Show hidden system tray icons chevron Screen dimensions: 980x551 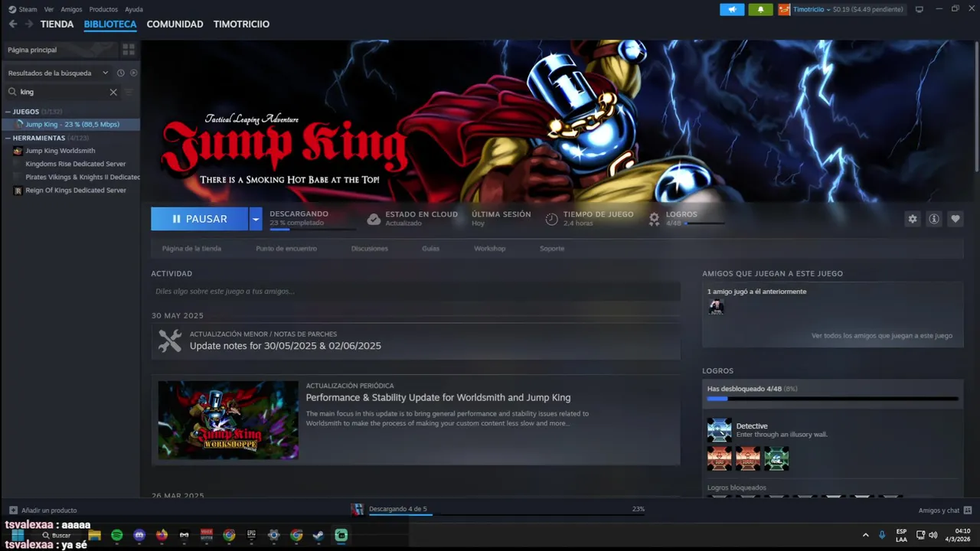click(866, 535)
